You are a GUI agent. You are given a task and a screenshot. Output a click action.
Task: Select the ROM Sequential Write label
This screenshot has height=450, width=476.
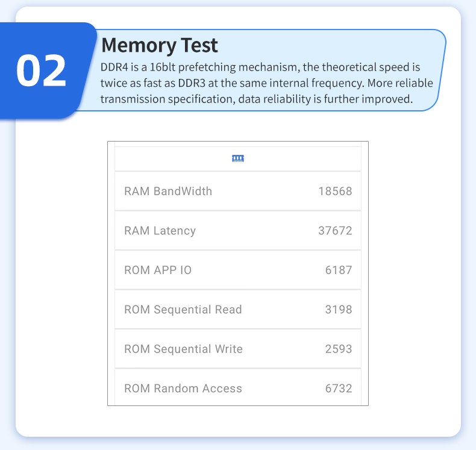(x=183, y=349)
